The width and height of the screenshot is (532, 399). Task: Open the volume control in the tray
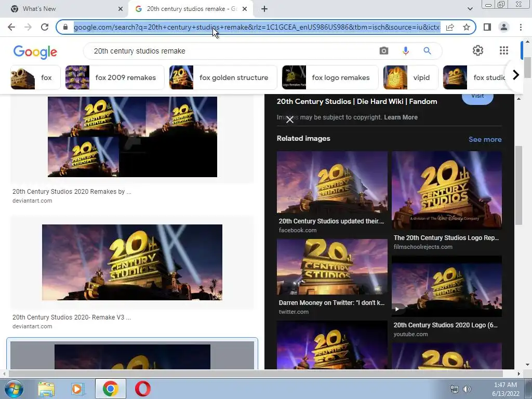pos(467,389)
